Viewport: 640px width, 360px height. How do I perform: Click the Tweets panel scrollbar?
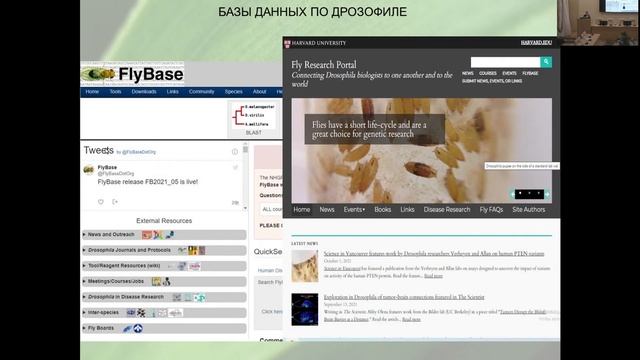(245, 176)
